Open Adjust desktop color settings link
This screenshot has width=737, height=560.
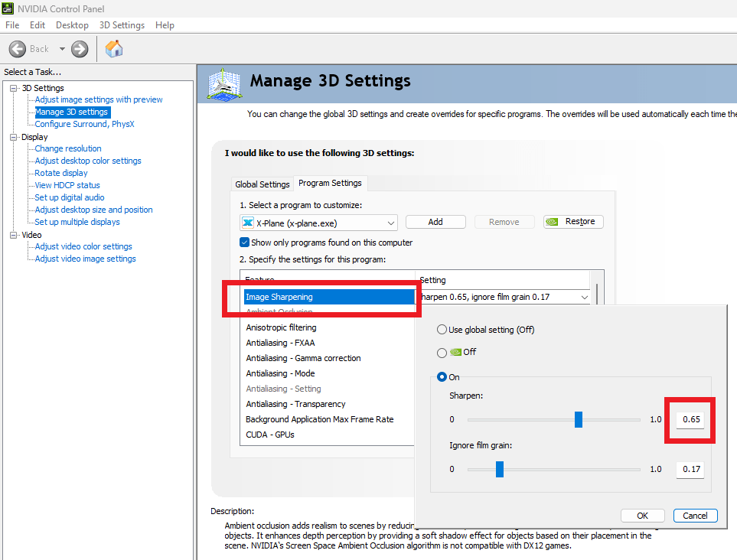pos(88,161)
